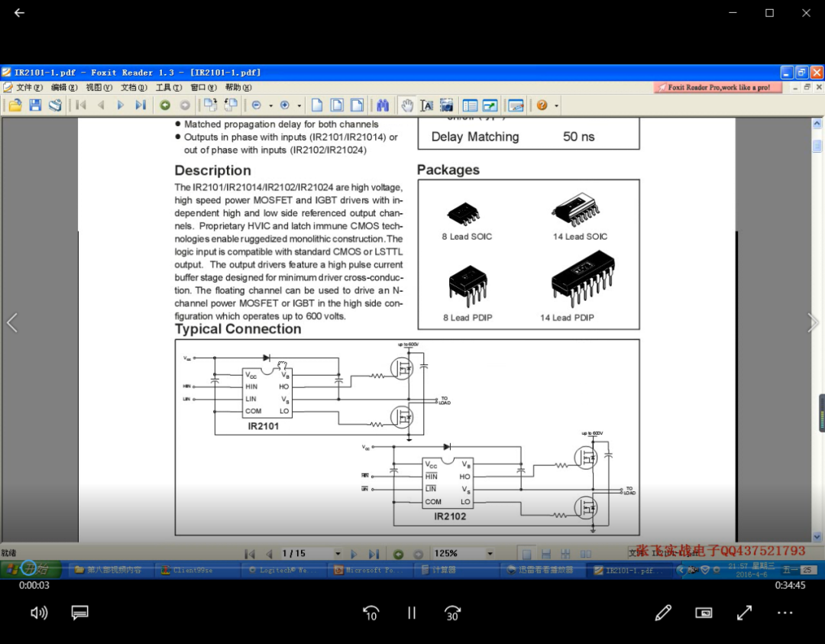This screenshot has height=644, width=825.
Task: Click the 1 / 15 page number field
Action: (306, 554)
